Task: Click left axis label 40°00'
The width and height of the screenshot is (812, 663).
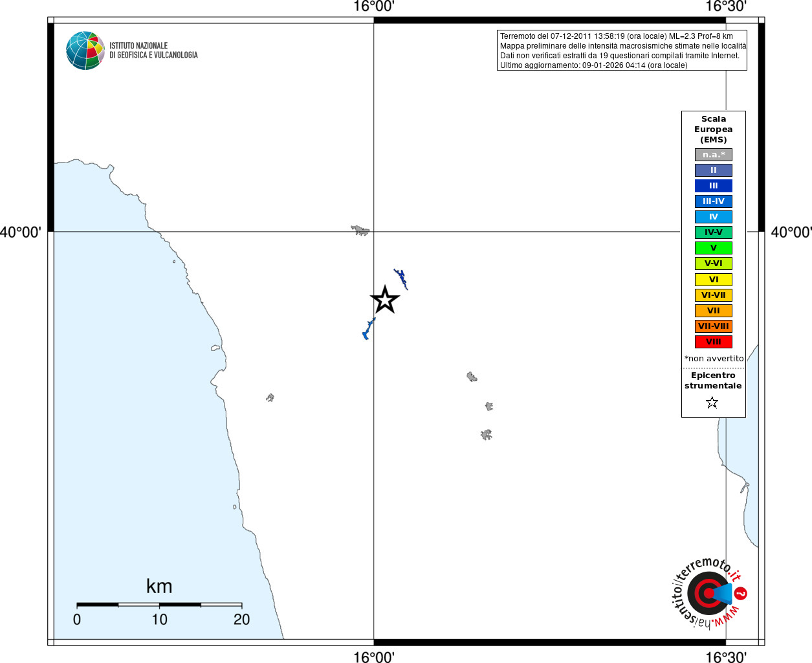Action: (x=21, y=232)
